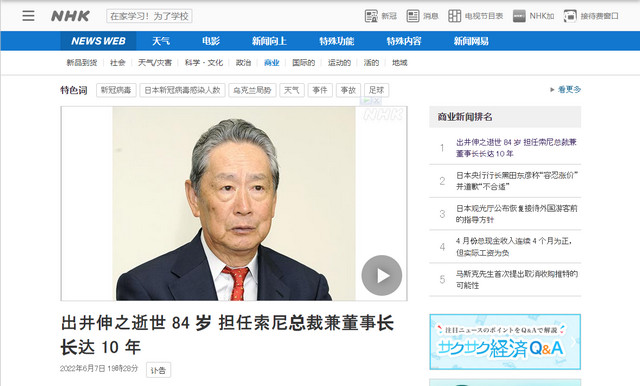The image size is (640, 386).
Task: Click the NHK logo
Action: (70, 16)
